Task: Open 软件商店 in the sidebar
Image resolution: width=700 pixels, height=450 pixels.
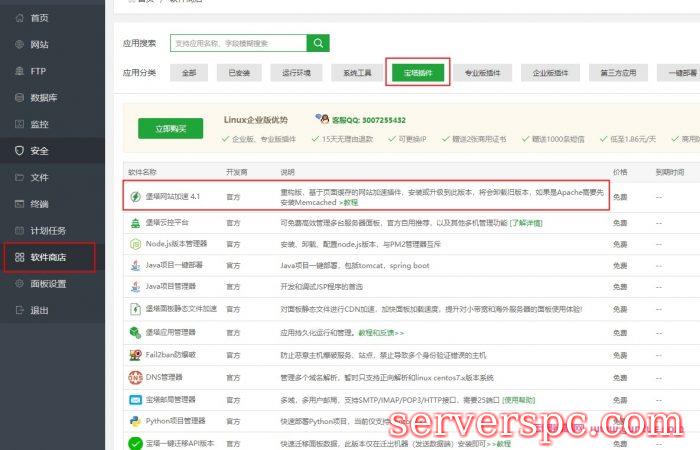Action: [47, 257]
